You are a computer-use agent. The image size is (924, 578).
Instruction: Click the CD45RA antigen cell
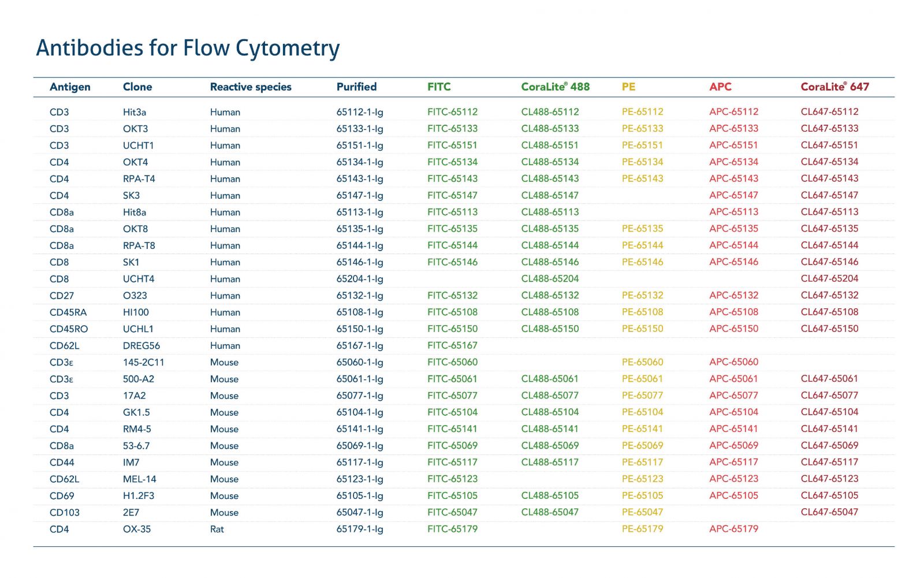click(68, 312)
